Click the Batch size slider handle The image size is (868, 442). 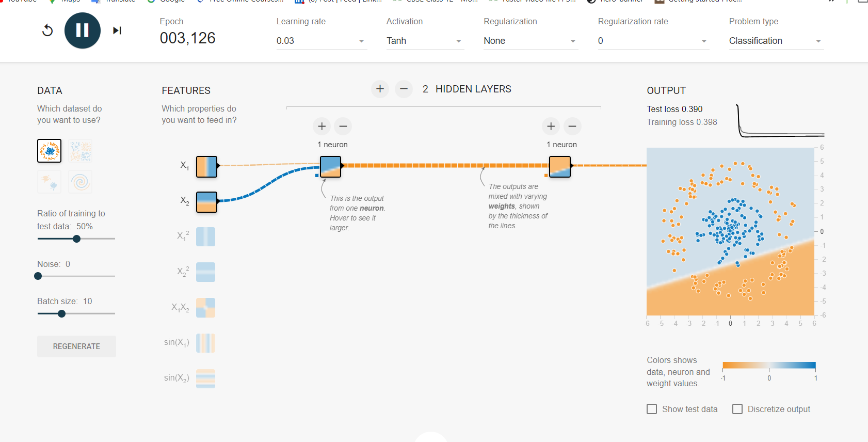(62, 313)
